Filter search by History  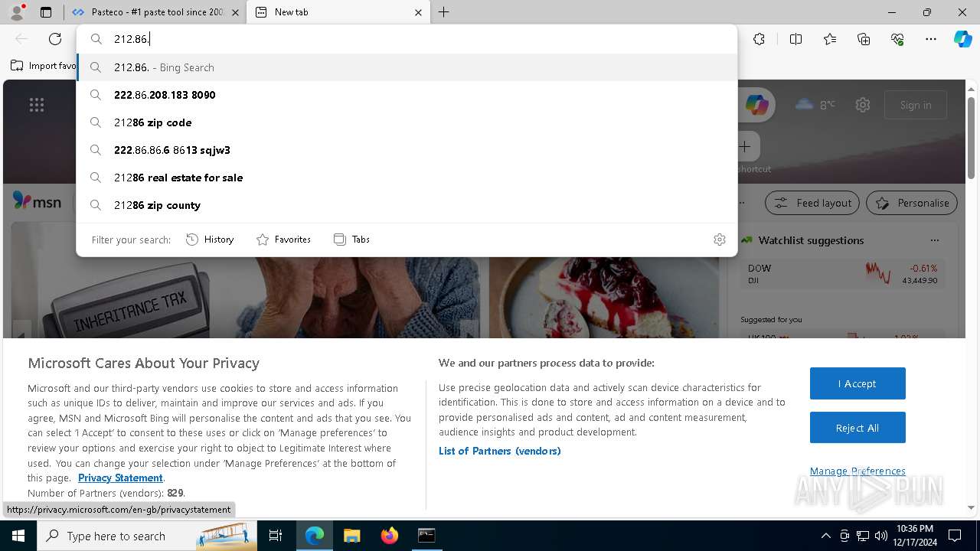[x=210, y=240]
